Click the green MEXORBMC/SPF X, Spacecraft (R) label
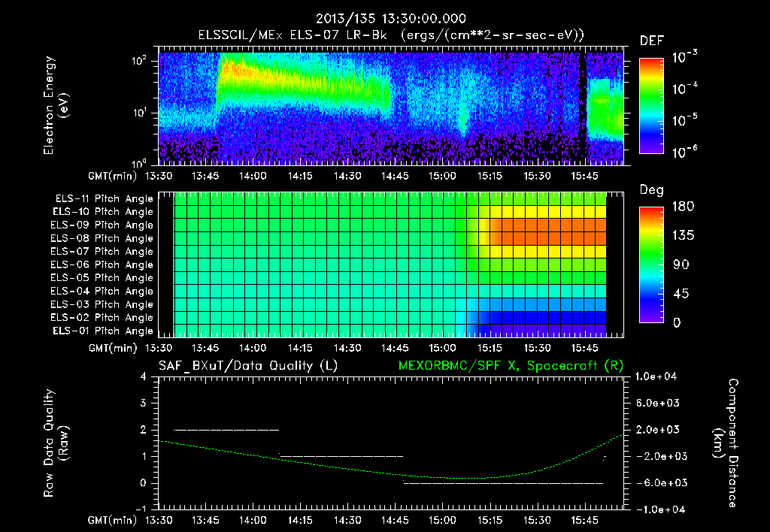Viewport: 770px width, 532px height. [511, 366]
